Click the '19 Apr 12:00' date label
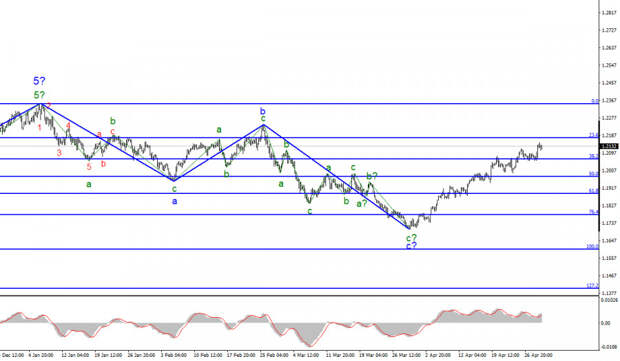 click(505, 355)
